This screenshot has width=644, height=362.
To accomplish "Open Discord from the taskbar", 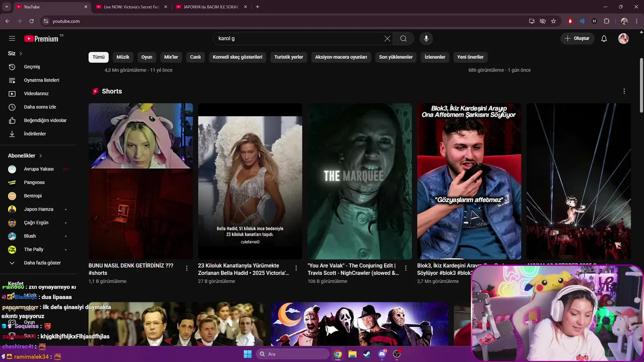I will pyautogui.click(x=382, y=354).
